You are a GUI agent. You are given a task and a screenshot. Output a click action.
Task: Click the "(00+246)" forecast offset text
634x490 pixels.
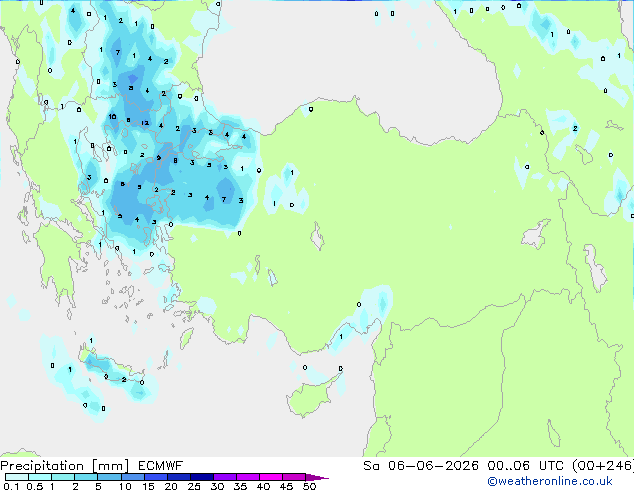(603, 466)
